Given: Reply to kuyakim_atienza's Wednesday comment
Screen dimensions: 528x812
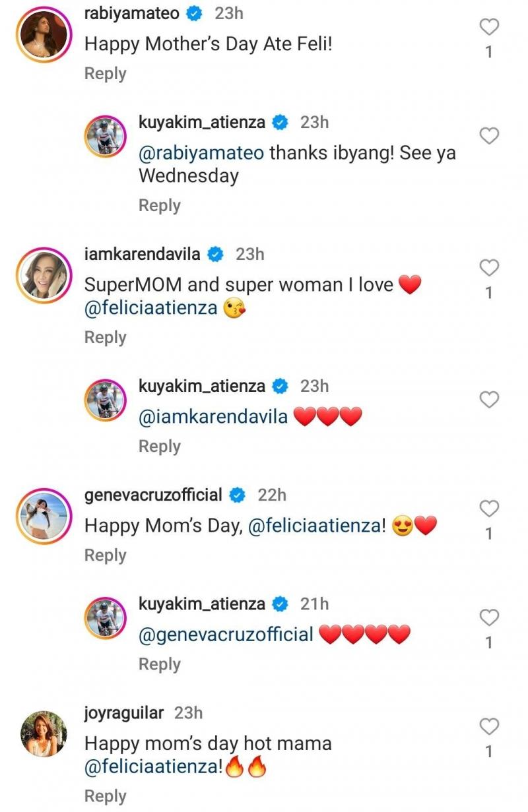Looking at the screenshot, I should click(159, 205).
